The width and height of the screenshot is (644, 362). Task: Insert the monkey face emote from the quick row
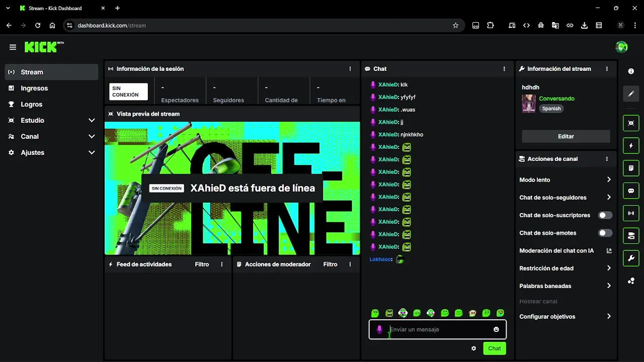472,313
